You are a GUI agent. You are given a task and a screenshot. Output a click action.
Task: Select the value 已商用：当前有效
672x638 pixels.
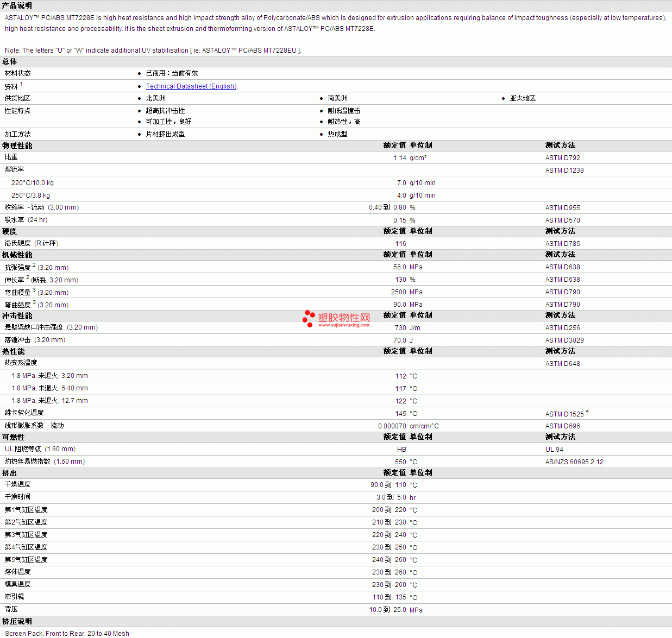click(172, 73)
